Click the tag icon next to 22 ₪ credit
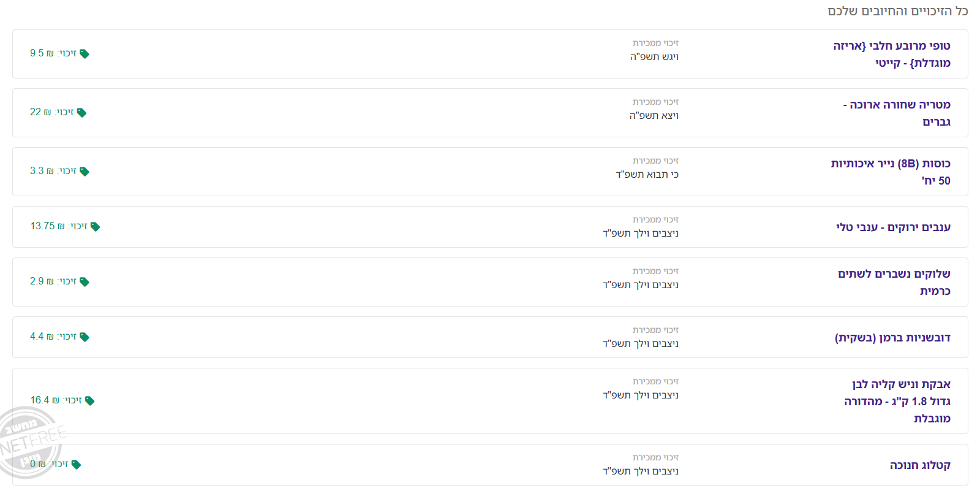 (81, 113)
